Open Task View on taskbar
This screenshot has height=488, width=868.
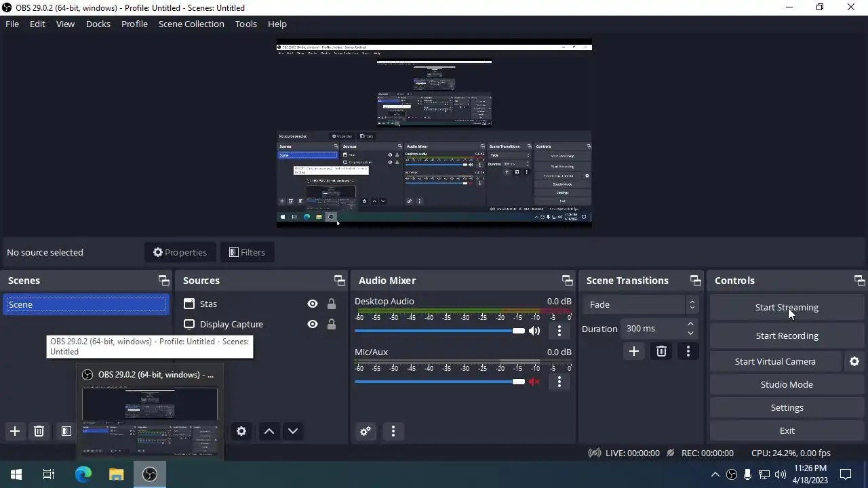pos(49,474)
